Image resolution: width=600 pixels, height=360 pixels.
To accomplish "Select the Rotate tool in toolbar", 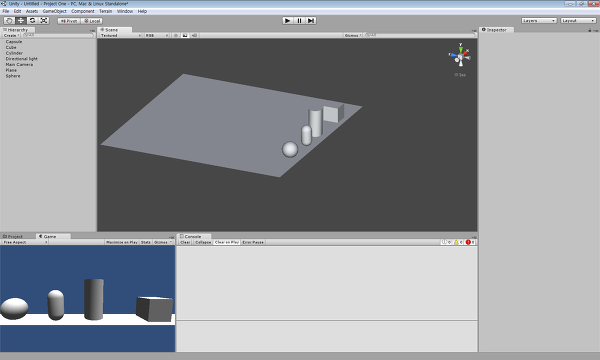I will click(33, 21).
